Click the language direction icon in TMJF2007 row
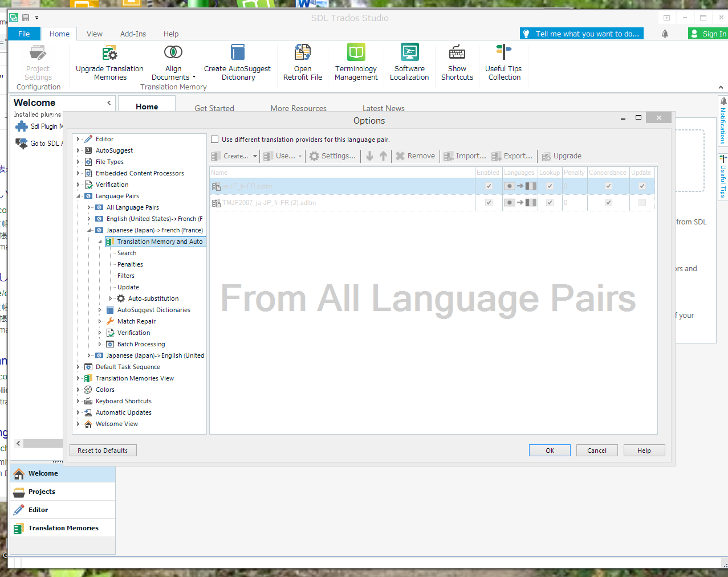 click(x=519, y=203)
